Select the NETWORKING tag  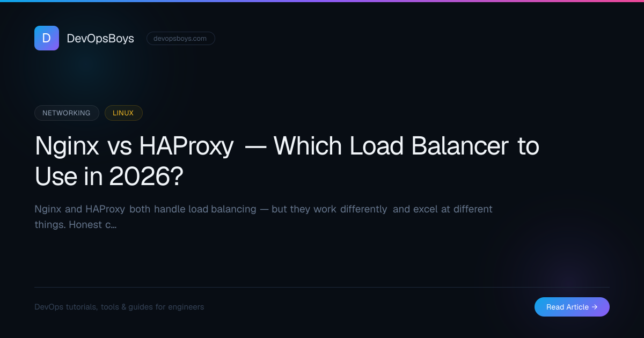point(67,113)
